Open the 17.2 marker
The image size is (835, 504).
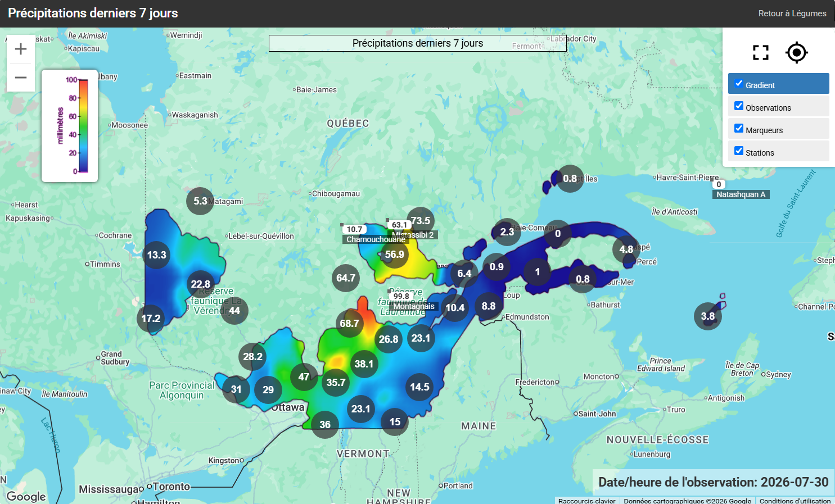point(151,319)
